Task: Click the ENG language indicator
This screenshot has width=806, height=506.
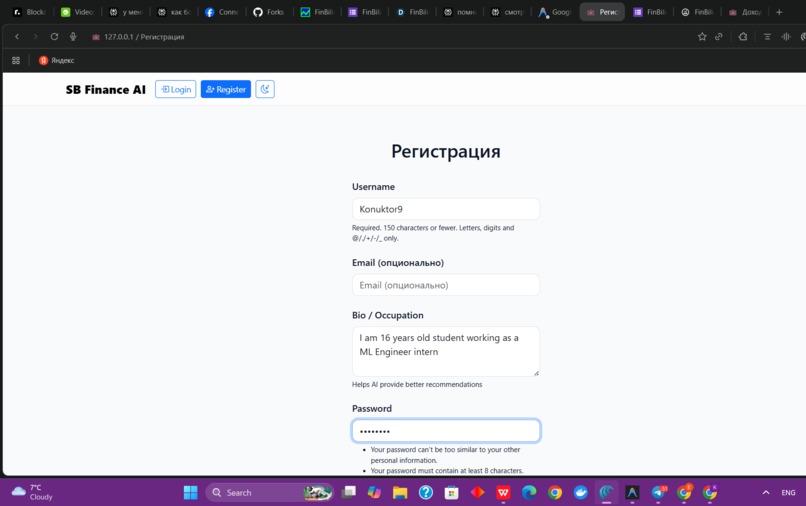Action: 788,492
